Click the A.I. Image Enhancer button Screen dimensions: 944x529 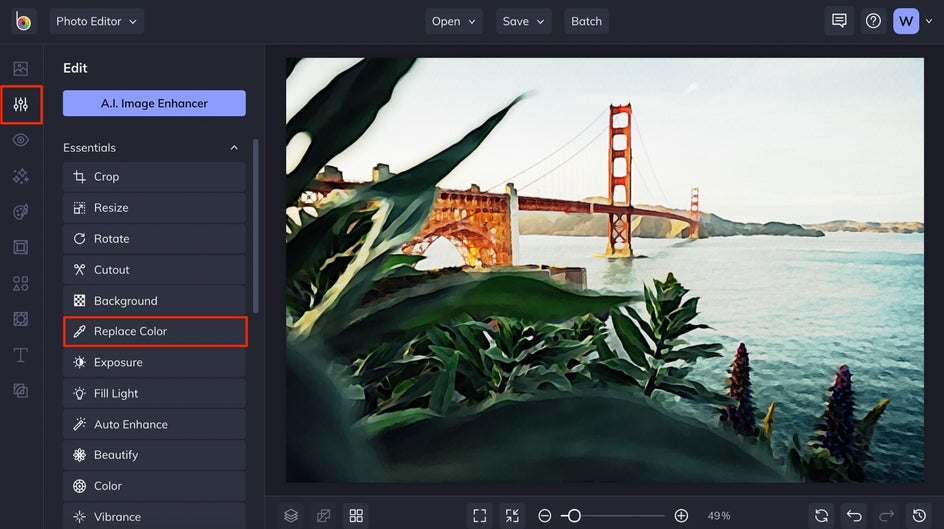click(154, 103)
